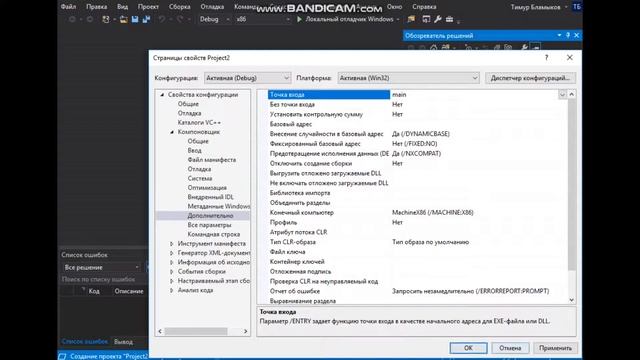Click the tree horizontal scroll right arrow
The image size is (640, 360).
[x=245, y=331]
